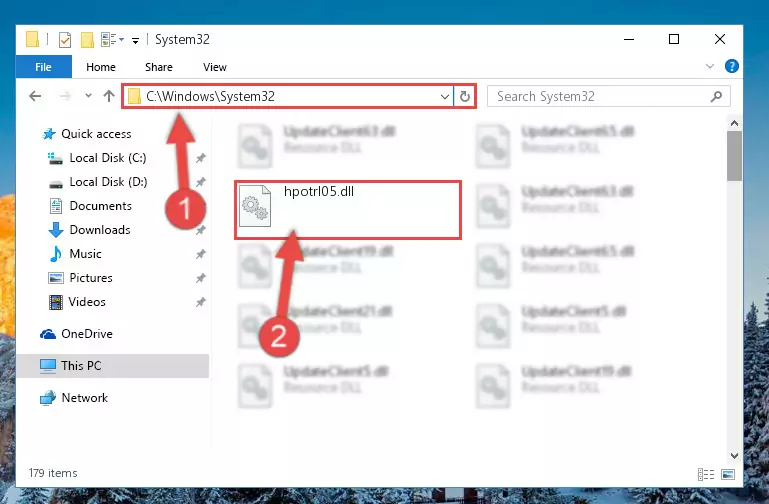Screen dimensions: 769x504
Task: Open the Help question mark icon
Action: point(731,66)
